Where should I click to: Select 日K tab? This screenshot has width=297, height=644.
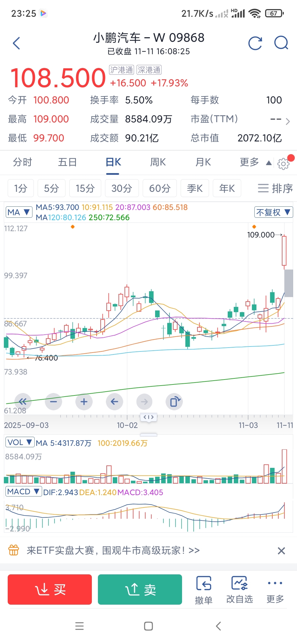click(x=113, y=162)
